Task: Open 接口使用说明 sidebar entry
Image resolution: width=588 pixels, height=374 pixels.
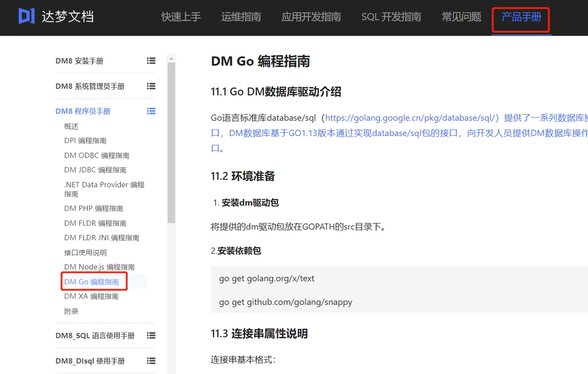Action: point(85,253)
